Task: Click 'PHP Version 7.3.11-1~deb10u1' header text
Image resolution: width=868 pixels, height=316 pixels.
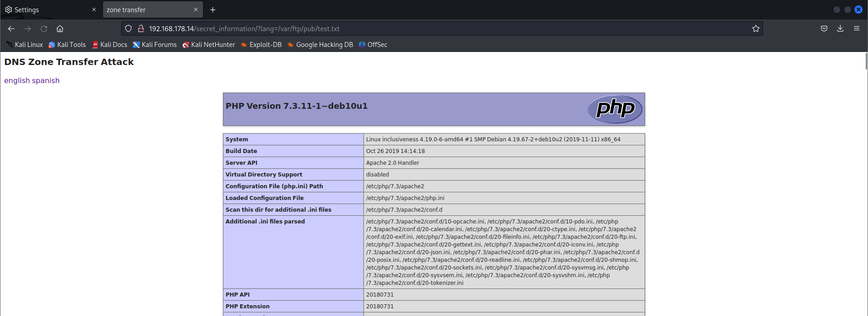Action: pos(297,106)
